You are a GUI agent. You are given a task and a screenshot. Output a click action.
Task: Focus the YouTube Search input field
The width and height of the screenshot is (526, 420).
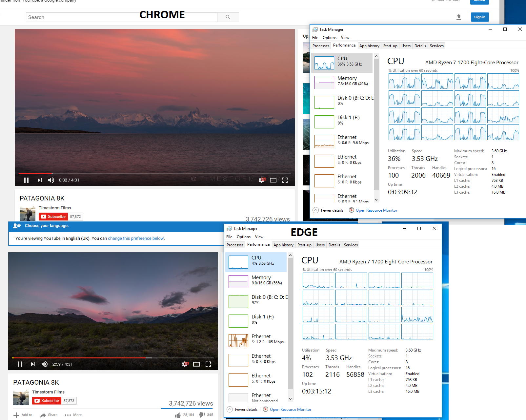point(122,17)
